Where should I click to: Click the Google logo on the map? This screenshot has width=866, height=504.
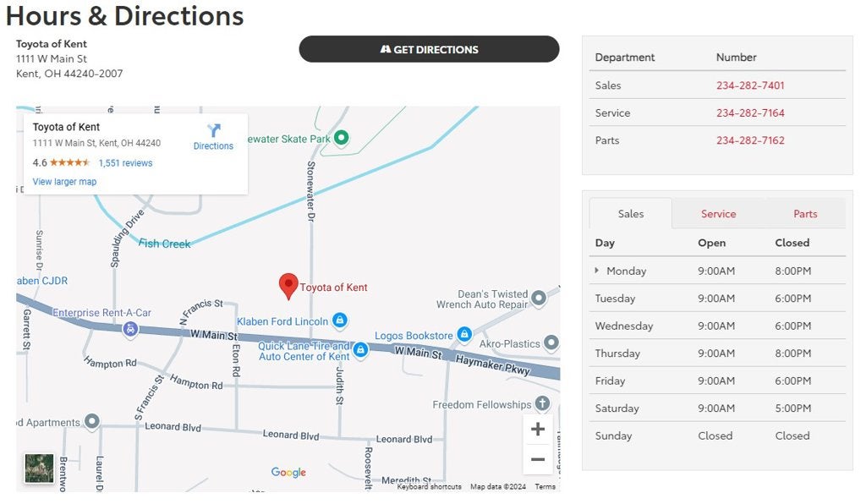click(x=288, y=473)
